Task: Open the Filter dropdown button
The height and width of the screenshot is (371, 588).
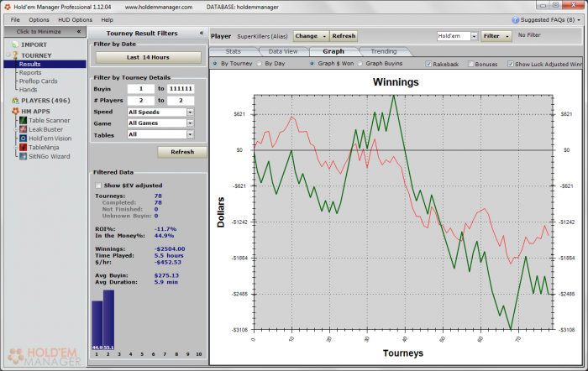Action: (496, 36)
